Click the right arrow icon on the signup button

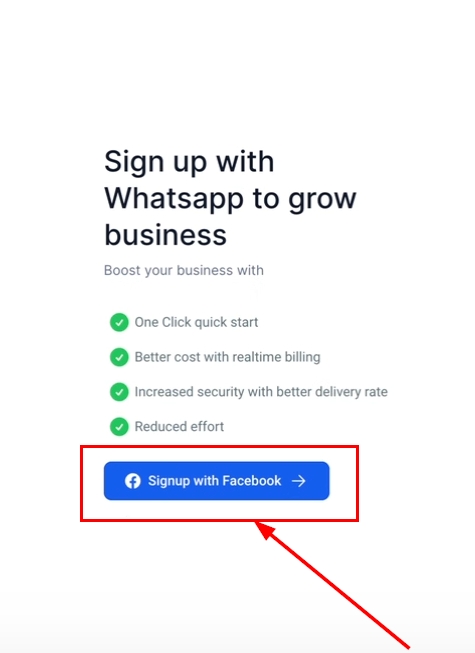(298, 481)
